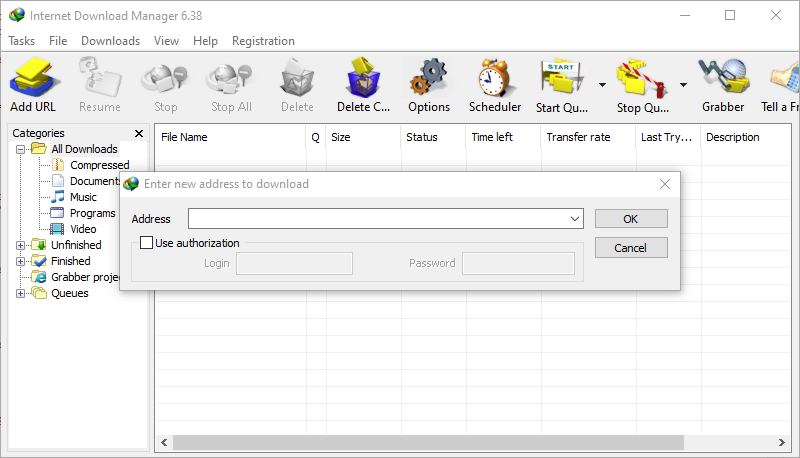Click the Add URL toolbar icon
The image size is (800, 458).
pyautogui.click(x=34, y=78)
